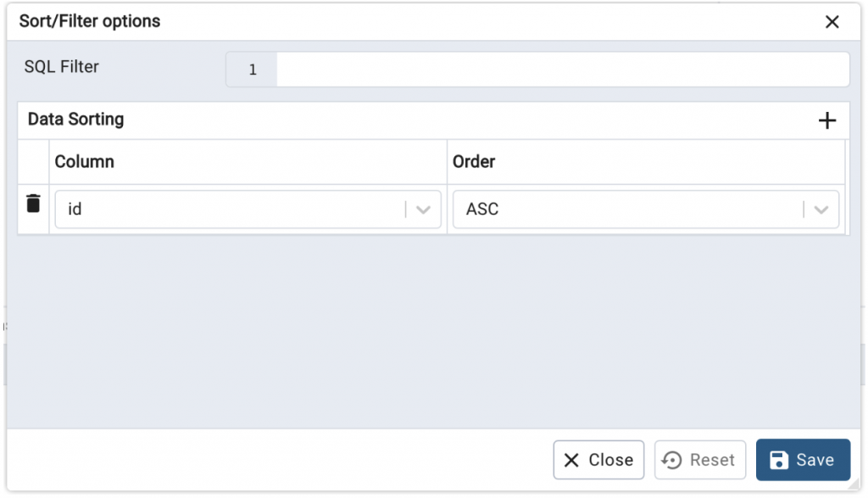Click line number 1 in the SQL gutter
This screenshot has width=868, height=498.
(253, 70)
